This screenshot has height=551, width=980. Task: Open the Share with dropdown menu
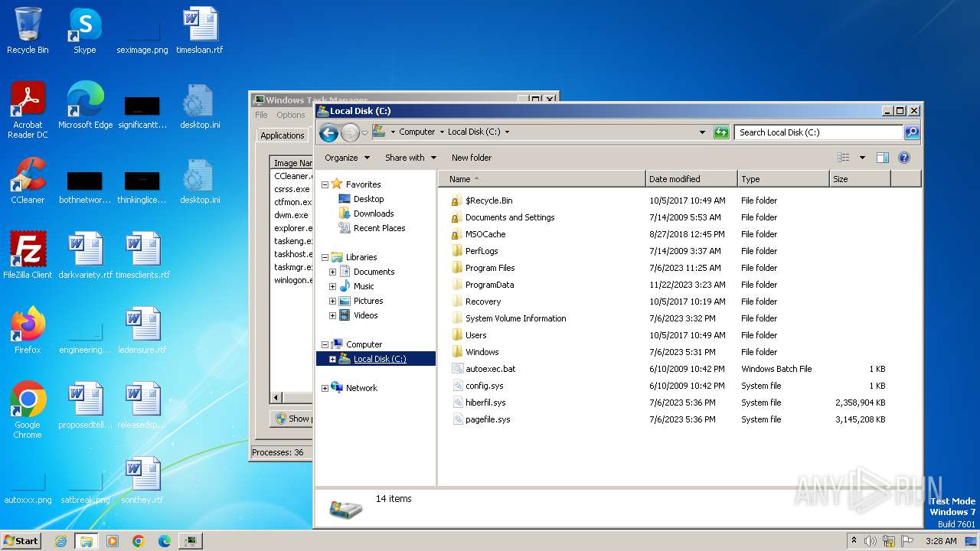point(410,158)
